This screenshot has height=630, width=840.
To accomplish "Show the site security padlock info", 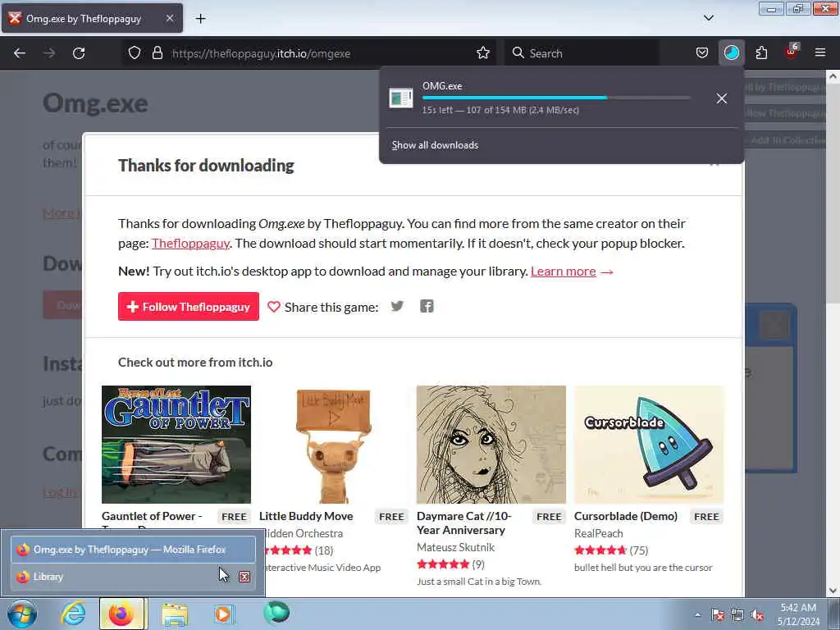I will click(x=157, y=53).
